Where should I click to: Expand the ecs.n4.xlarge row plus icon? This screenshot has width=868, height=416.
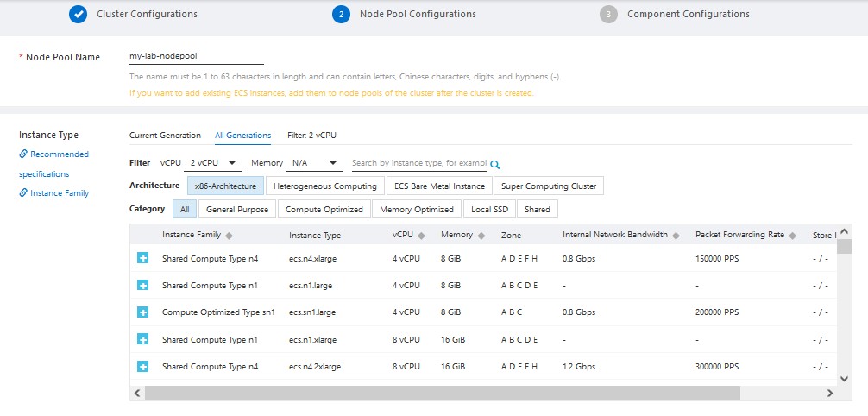pos(143,258)
